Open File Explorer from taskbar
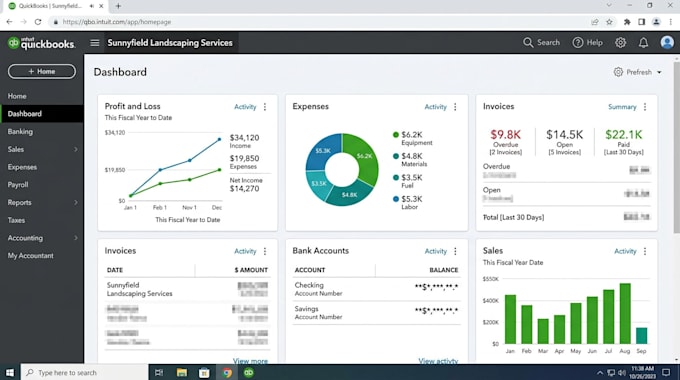The height and width of the screenshot is (380, 680). tap(182, 373)
